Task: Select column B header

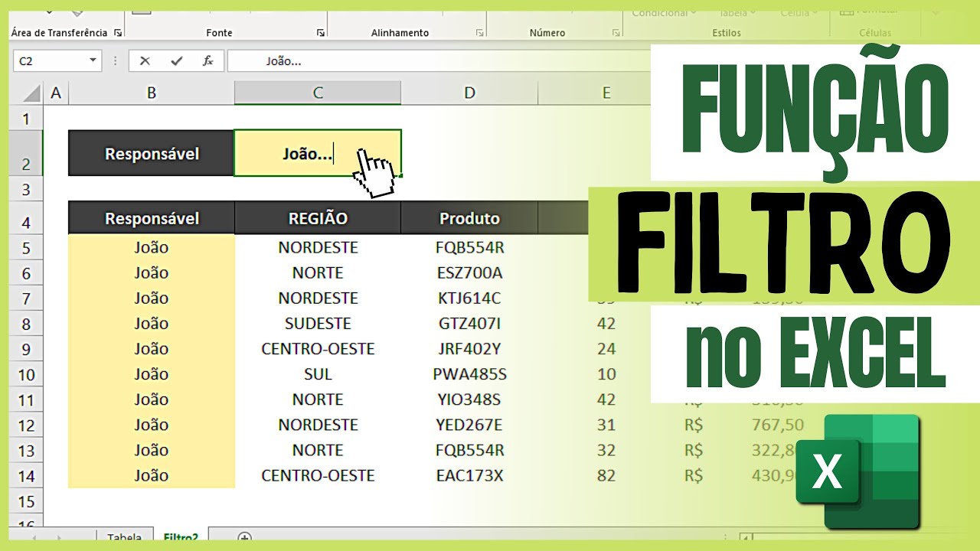Action: pyautogui.click(x=152, y=93)
